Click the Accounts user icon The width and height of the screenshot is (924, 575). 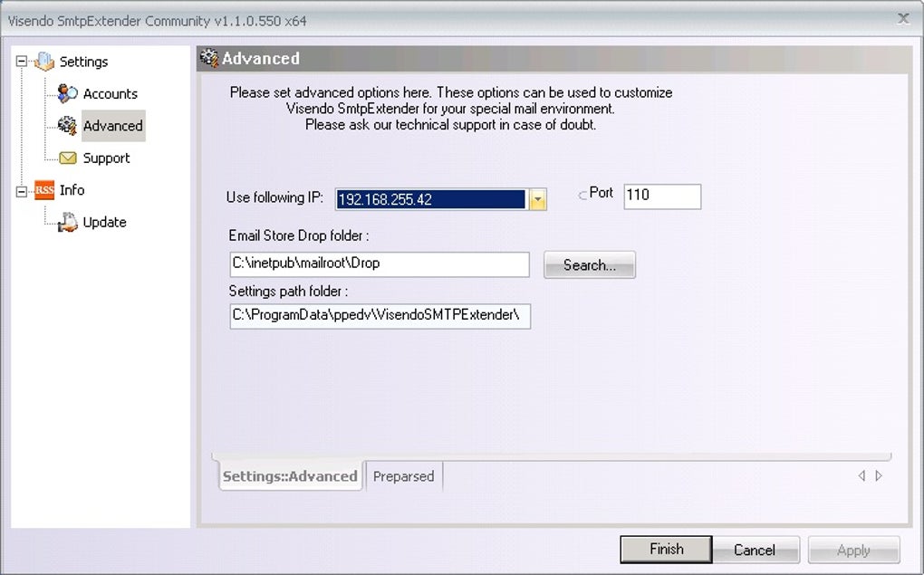(x=67, y=93)
